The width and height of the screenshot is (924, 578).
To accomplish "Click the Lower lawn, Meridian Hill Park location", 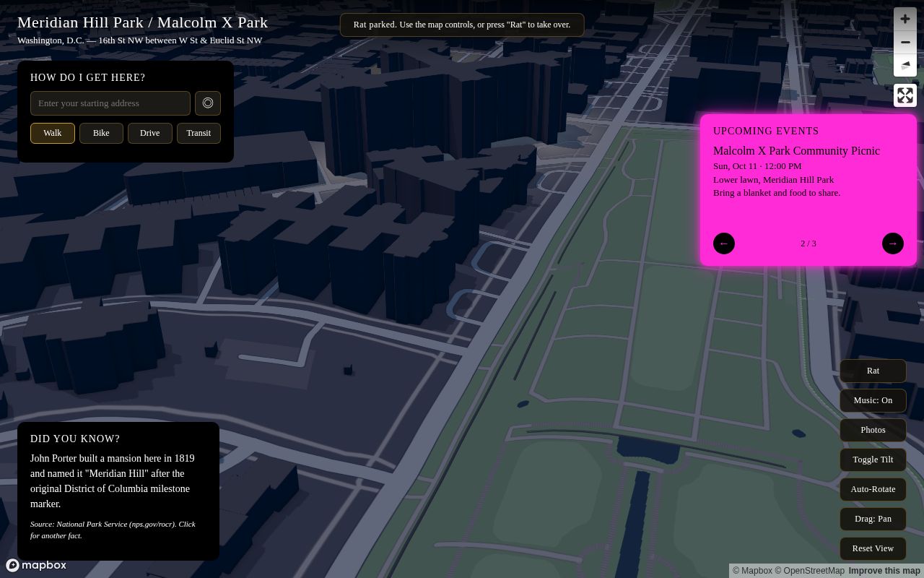I will coord(773,180).
